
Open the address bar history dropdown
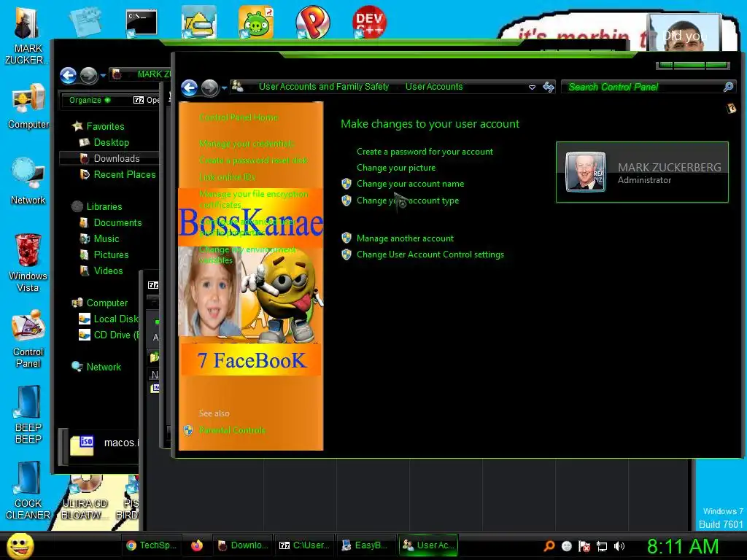click(532, 87)
